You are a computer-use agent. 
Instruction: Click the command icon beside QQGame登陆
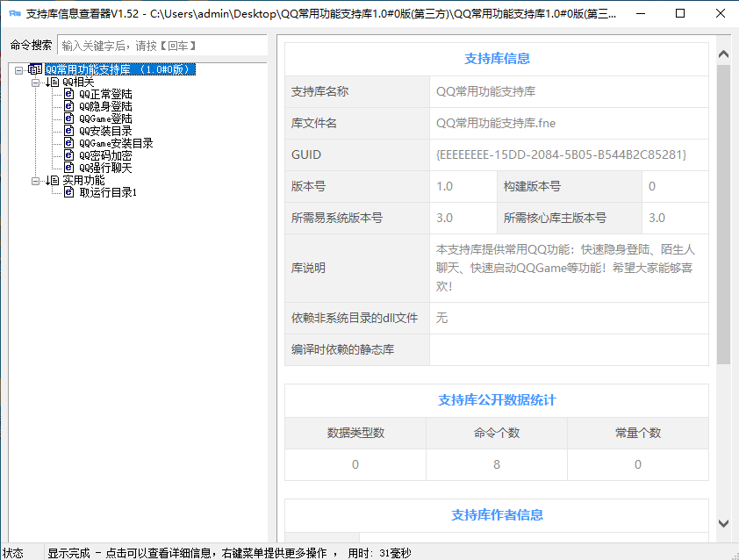tap(69, 118)
